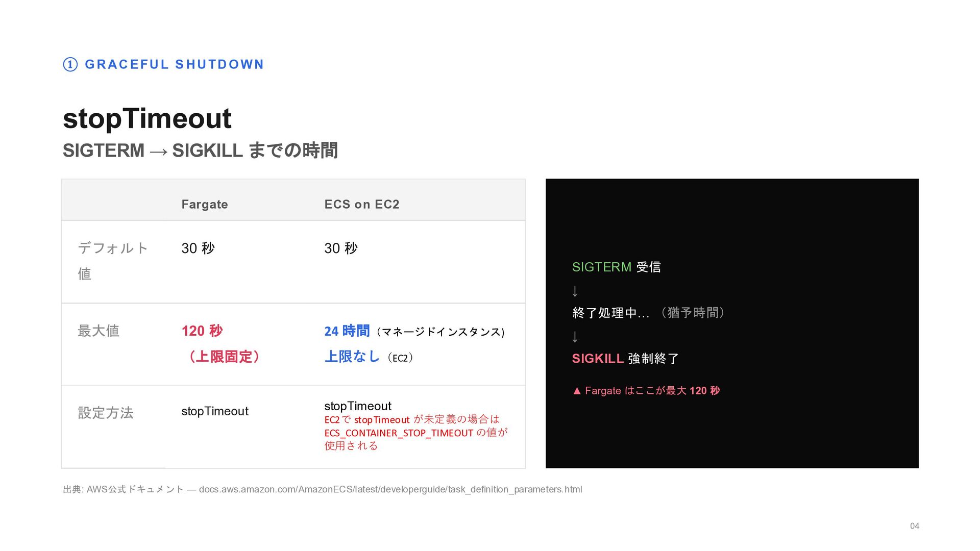Click the デフォルト値 row label
980x551 pixels.
coord(112,261)
